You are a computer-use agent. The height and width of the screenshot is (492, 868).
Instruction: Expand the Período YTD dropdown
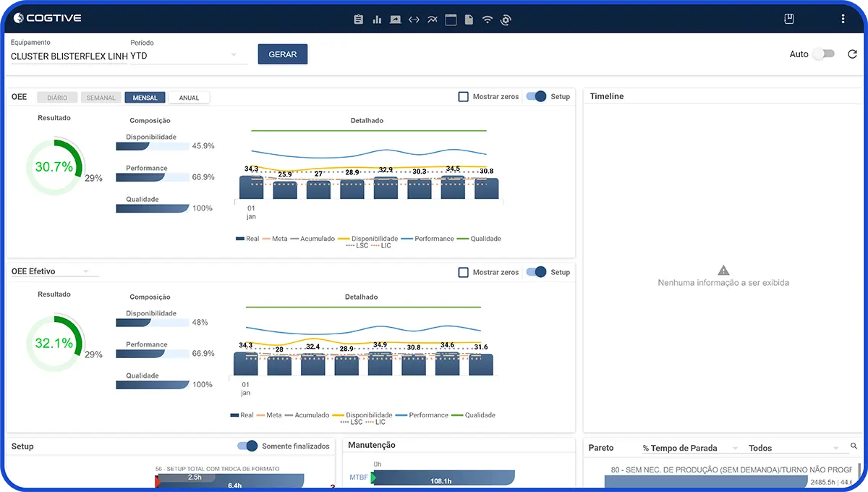click(x=189, y=56)
